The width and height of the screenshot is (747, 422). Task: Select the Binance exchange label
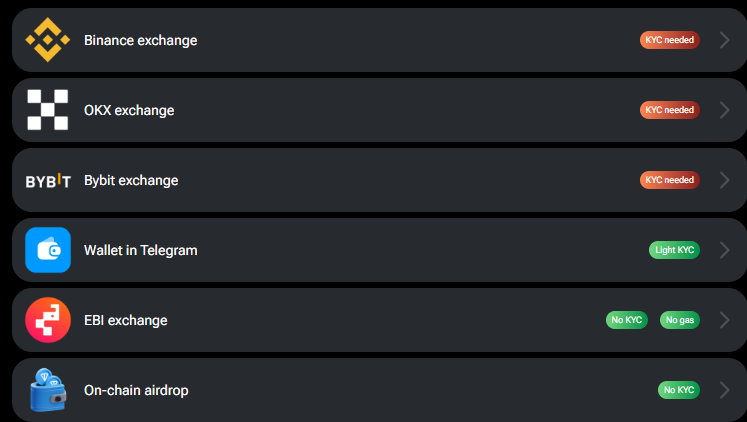pos(141,40)
